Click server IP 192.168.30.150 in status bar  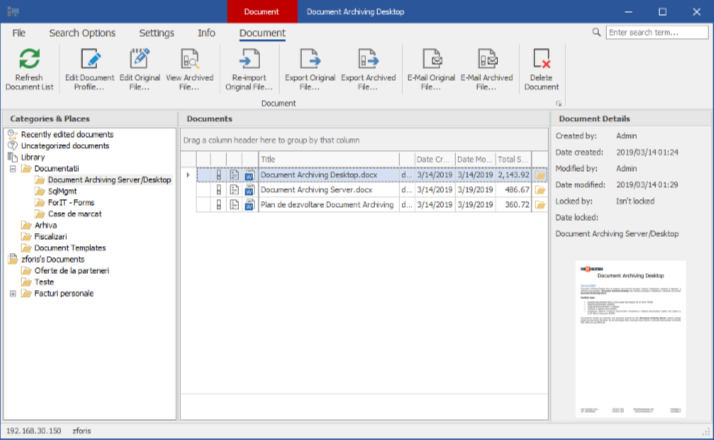pos(33,431)
